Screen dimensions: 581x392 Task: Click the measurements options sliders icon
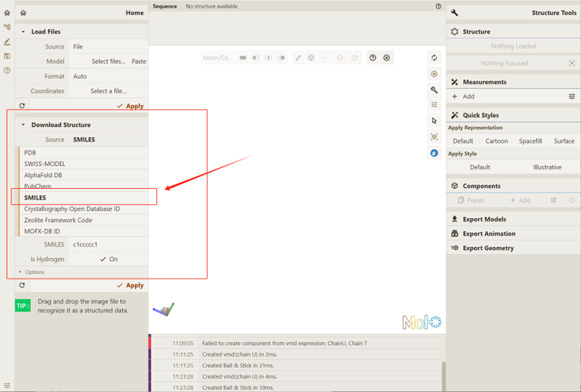(x=572, y=97)
